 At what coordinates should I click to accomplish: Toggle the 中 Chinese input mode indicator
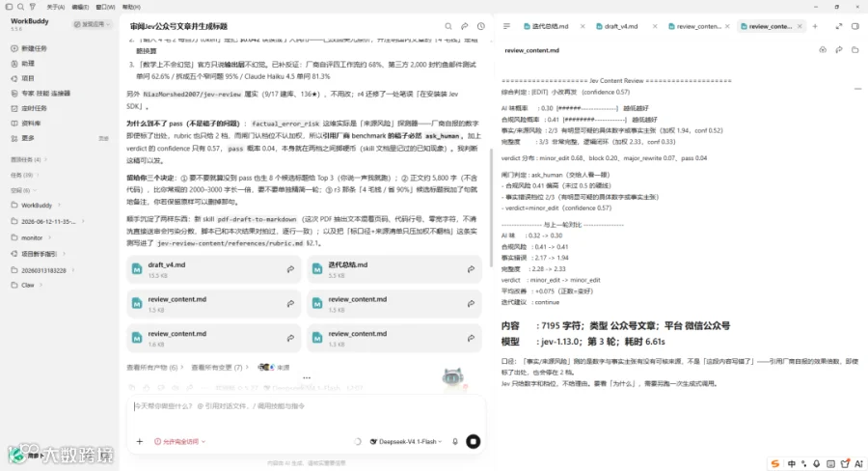(792, 464)
